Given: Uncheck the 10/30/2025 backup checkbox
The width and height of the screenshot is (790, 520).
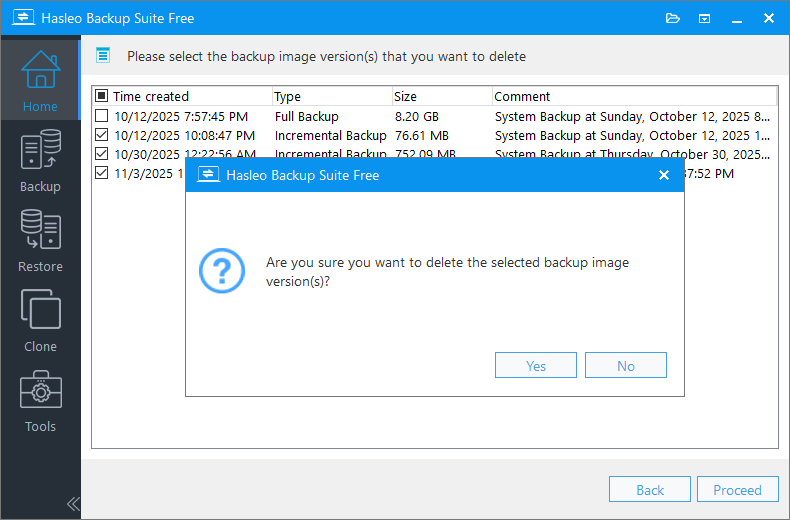Looking at the screenshot, I should coord(101,154).
